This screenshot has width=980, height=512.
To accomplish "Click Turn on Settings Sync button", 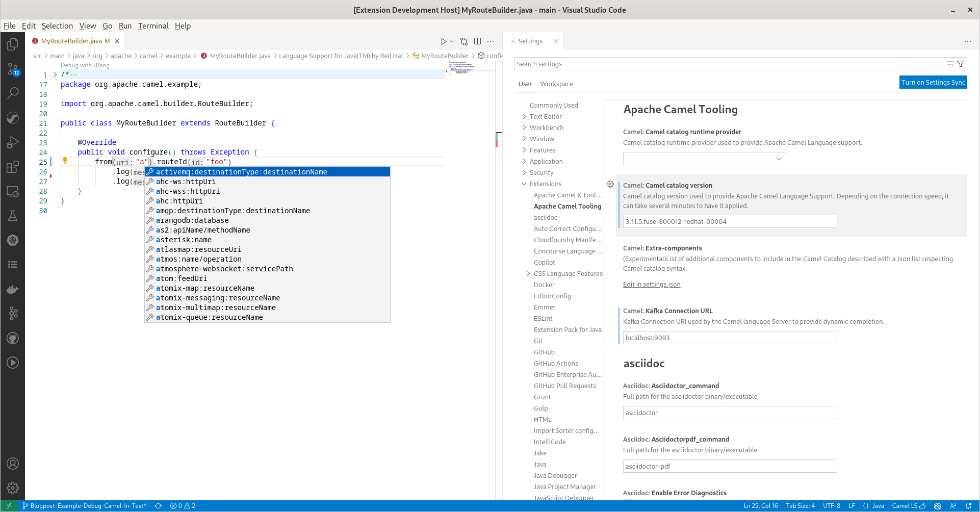I will pos(933,83).
